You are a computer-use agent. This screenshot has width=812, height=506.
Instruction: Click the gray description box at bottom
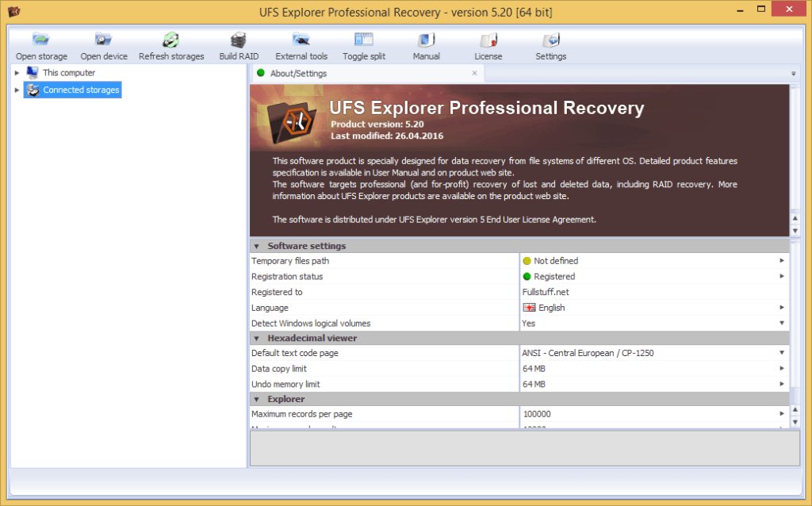(x=525, y=448)
